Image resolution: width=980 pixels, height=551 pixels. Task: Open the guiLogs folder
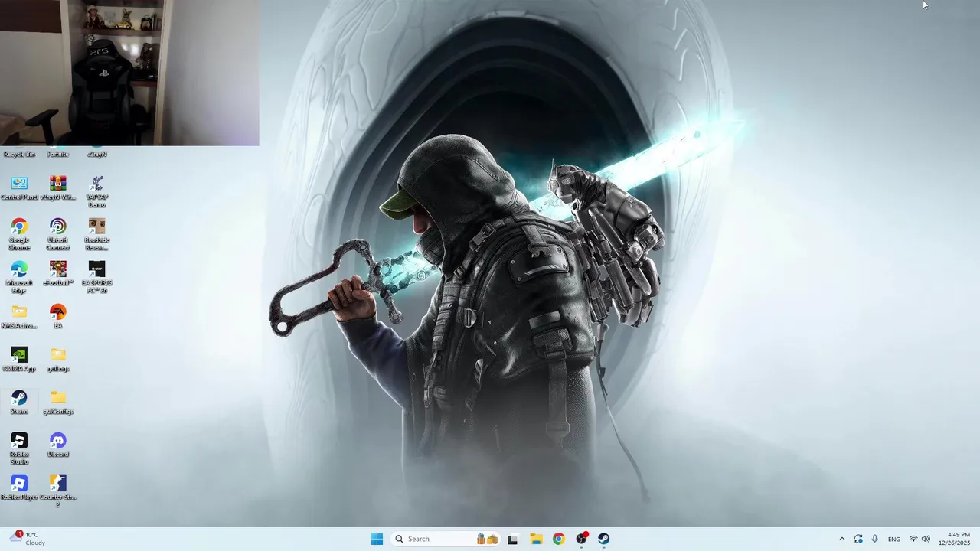pos(57,360)
